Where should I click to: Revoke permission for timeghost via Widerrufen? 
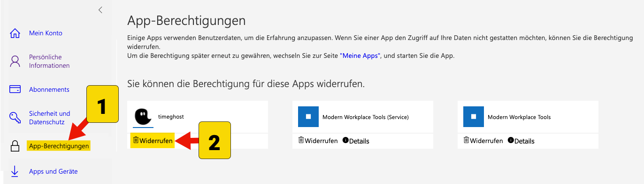153,140
